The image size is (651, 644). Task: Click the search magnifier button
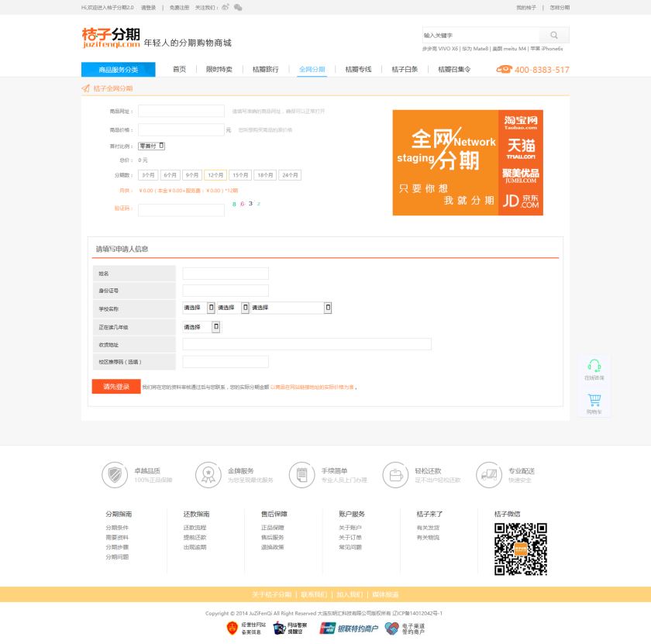[554, 36]
